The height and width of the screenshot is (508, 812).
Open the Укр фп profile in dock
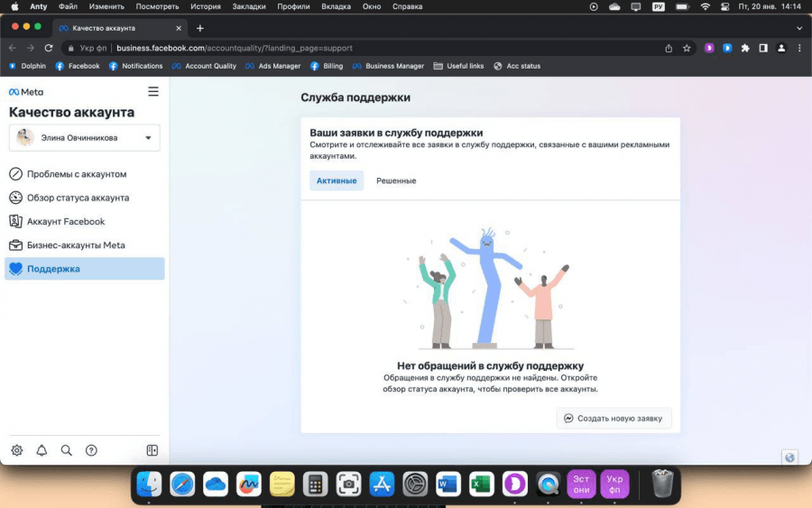coord(614,485)
